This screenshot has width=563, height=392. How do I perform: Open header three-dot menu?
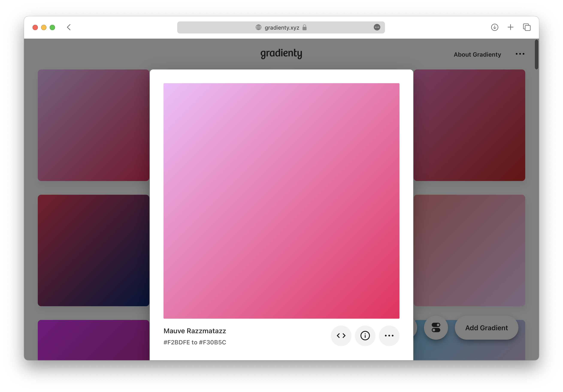click(x=520, y=54)
